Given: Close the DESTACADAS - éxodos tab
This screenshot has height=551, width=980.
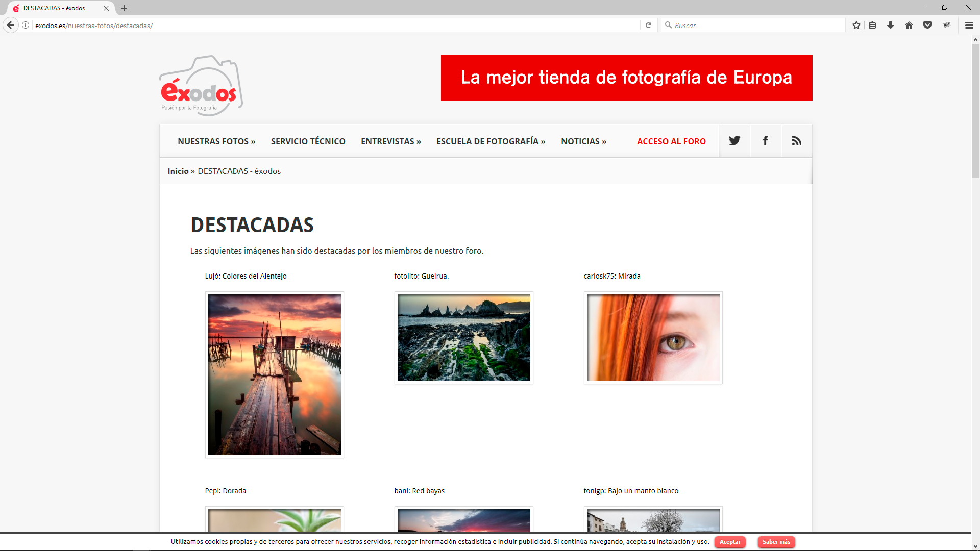Looking at the screenshot, I should (106, 8).
